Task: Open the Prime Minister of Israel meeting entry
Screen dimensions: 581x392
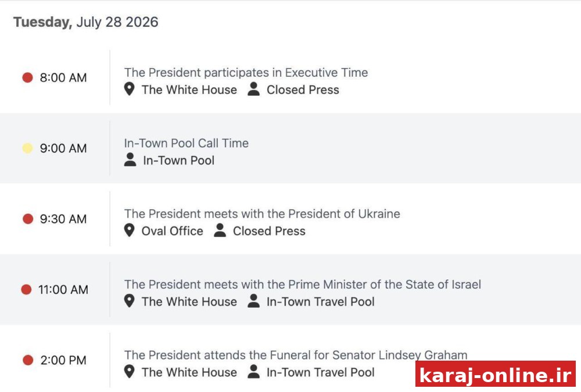Action: (x=302, y=284)
